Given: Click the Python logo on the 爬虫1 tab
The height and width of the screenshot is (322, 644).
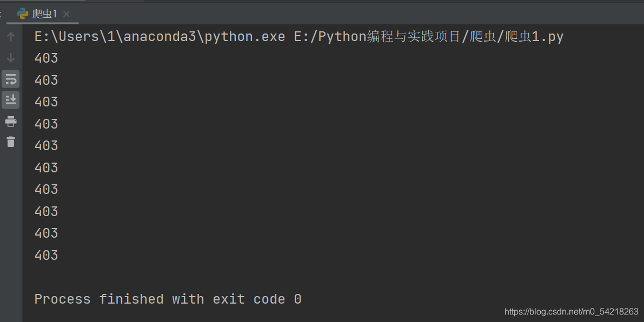Looking at the screenshot, I should pyautogui.click(x=22, y=14).
